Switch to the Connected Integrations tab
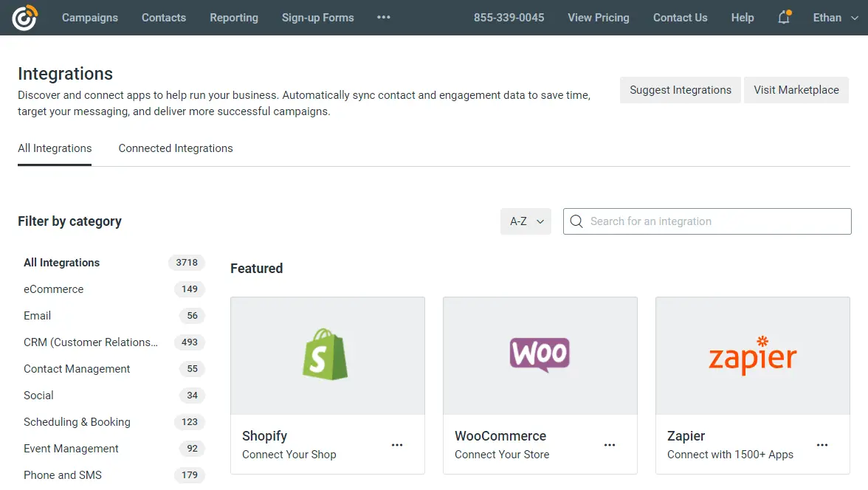 click(176, 148)
